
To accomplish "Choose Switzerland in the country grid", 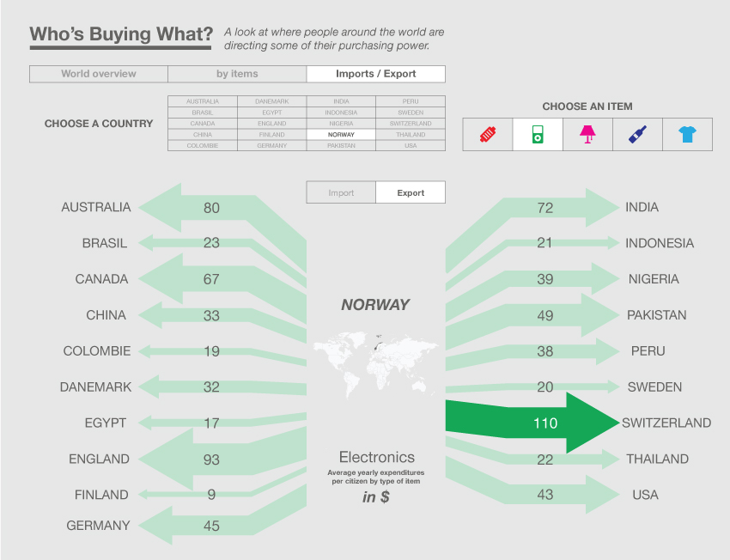I will pos(411,124).
